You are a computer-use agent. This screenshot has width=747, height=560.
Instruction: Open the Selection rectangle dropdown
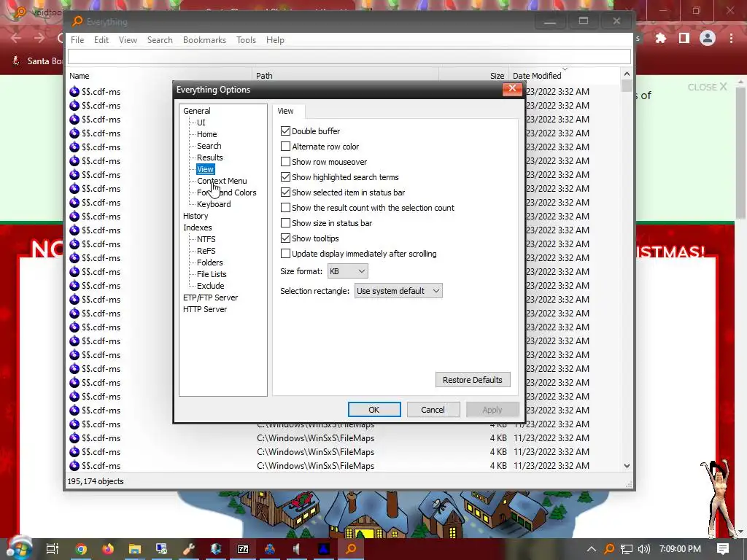398,291
